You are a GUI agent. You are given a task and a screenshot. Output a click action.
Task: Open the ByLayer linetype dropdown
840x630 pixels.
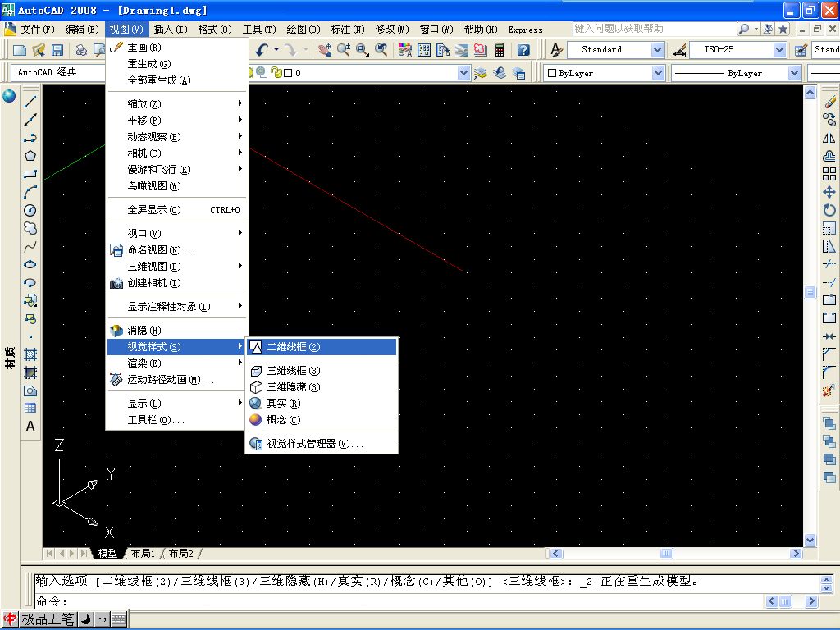[794, 73]
